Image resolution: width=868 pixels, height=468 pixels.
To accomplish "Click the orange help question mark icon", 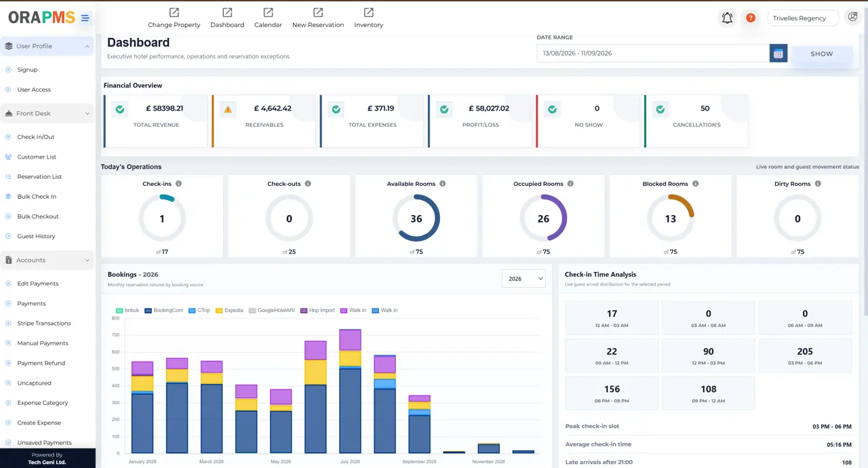I will point(751,18).
